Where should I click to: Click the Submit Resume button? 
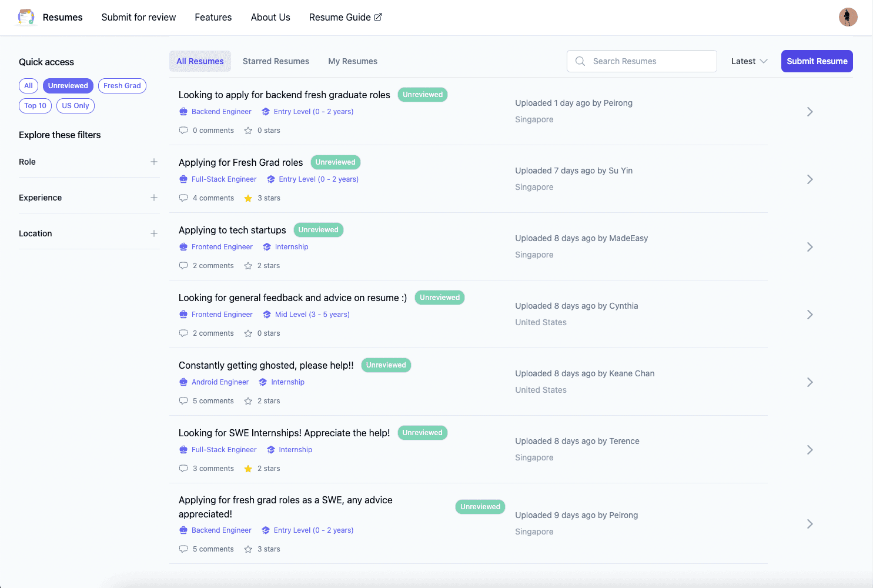coord(817,61)
